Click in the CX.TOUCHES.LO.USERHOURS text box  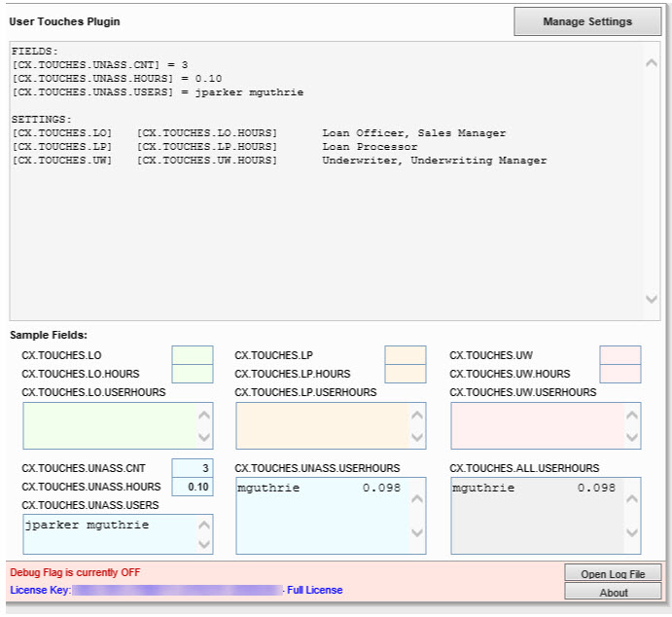107,425
